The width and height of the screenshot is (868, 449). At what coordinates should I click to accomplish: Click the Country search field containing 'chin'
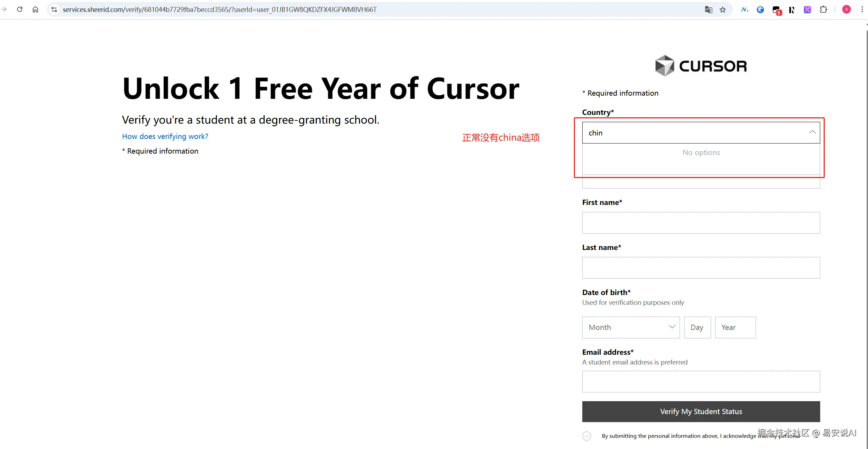tap(694, 133)
